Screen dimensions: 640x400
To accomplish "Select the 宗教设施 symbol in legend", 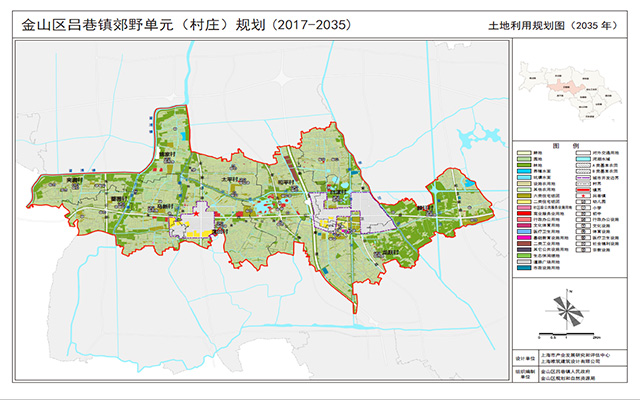I will tap(583, 249).
